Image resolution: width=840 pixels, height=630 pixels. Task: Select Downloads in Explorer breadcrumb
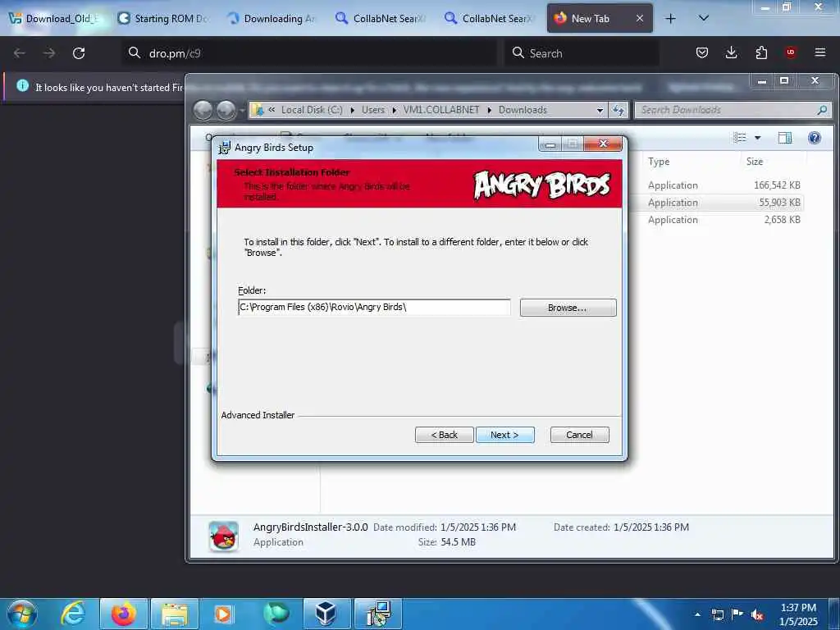523,110
